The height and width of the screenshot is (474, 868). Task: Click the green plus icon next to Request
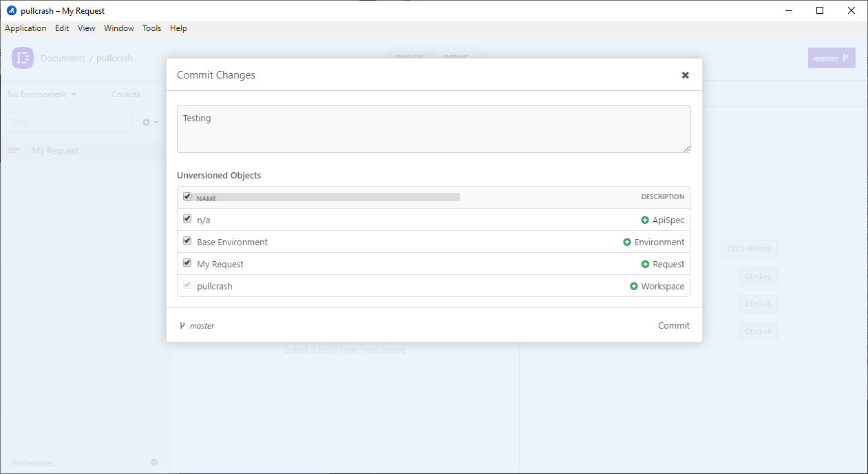646,265
